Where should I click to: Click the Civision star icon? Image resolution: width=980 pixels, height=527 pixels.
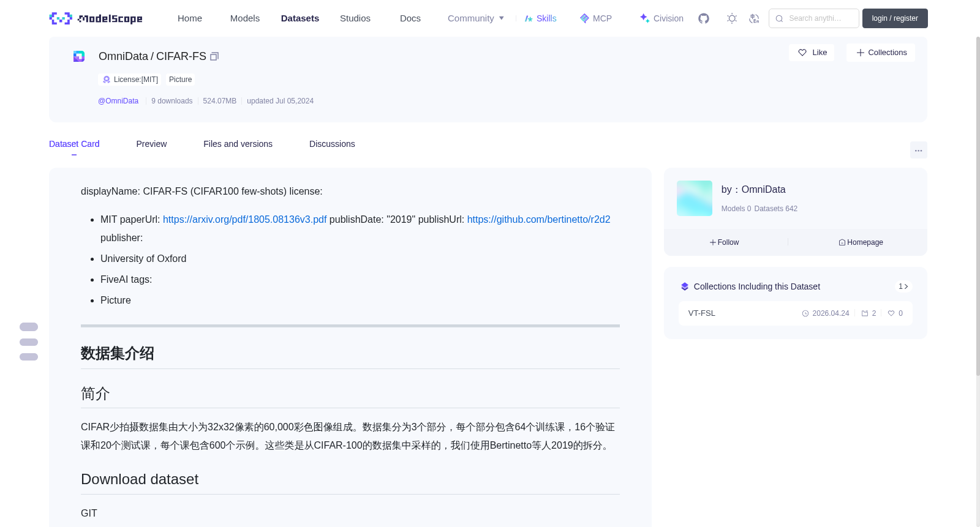(644, 18)
